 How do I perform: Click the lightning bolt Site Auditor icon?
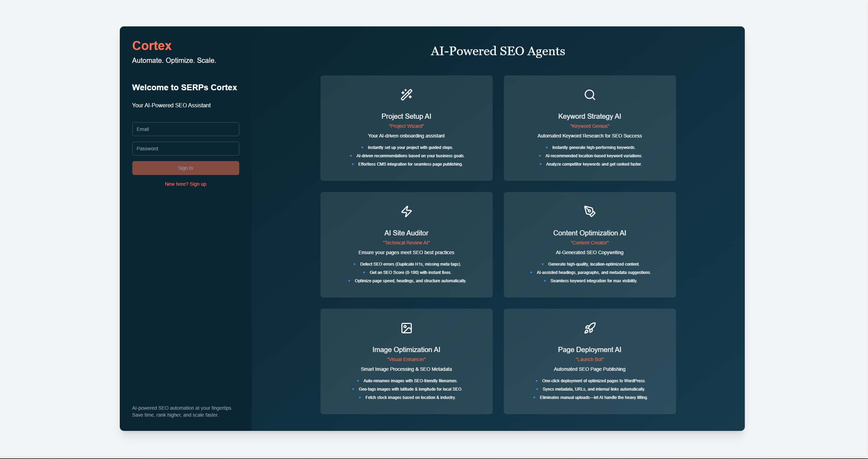(406, 211)
